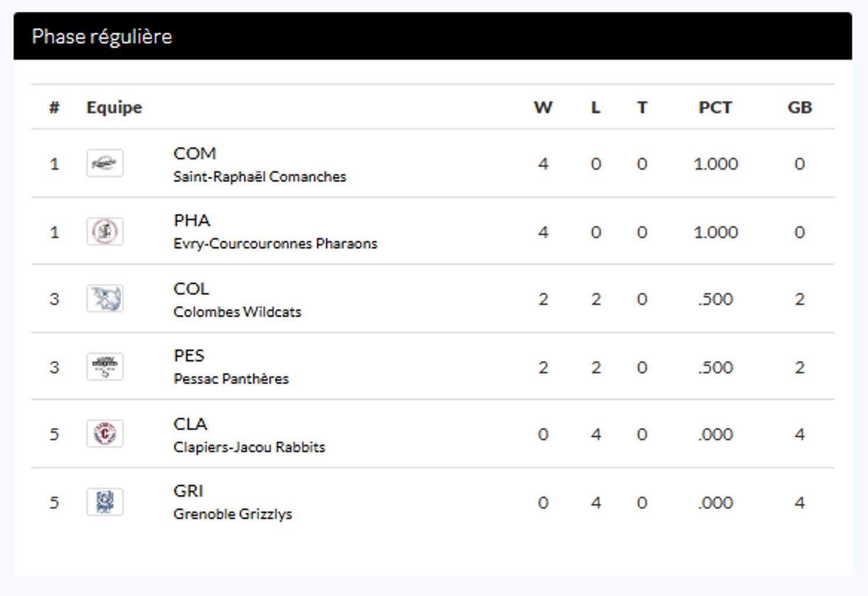
Task: Open the Saint-Raphaël Comanches team link
Action: (259, 176)
